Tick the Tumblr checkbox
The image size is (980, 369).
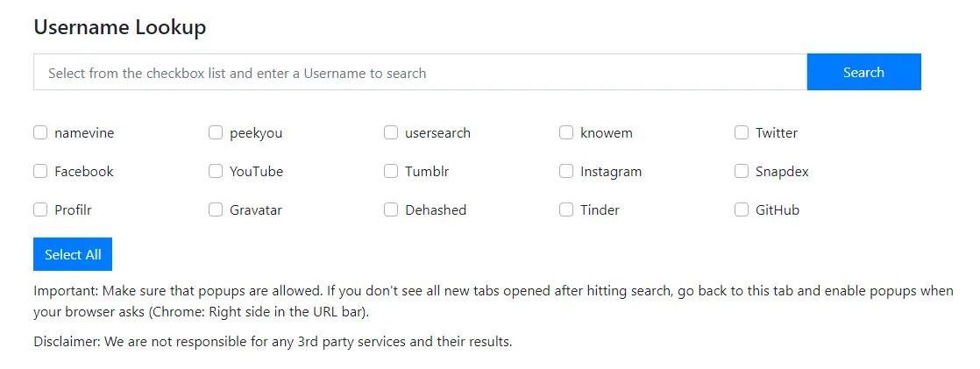click(391, 172)
